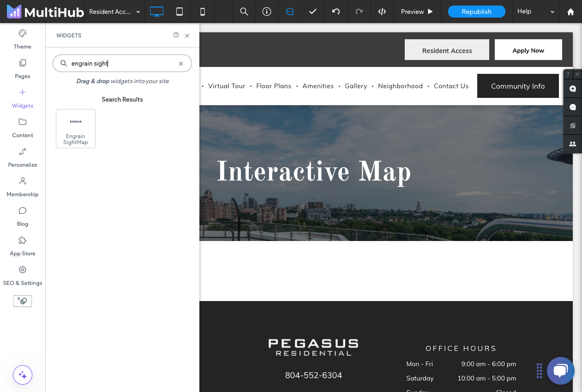Image resolution: width=582 pixels, height=392 pixels.
Task: Open SEO & Settings
Action: [x=23, y=276]
